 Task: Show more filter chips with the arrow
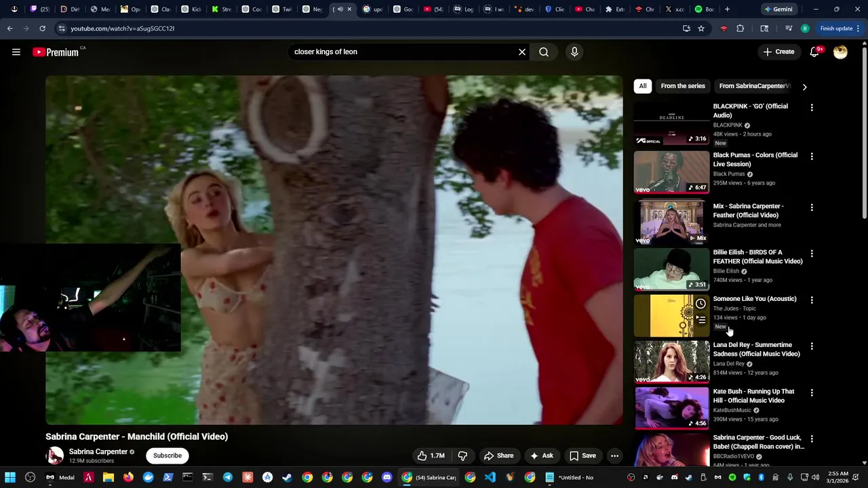click(x=804, y=87)
